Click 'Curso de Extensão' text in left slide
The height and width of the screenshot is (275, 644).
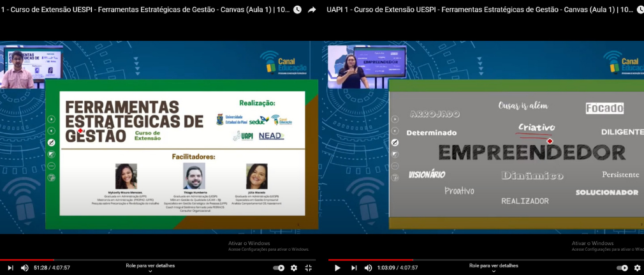click(147, 136)
